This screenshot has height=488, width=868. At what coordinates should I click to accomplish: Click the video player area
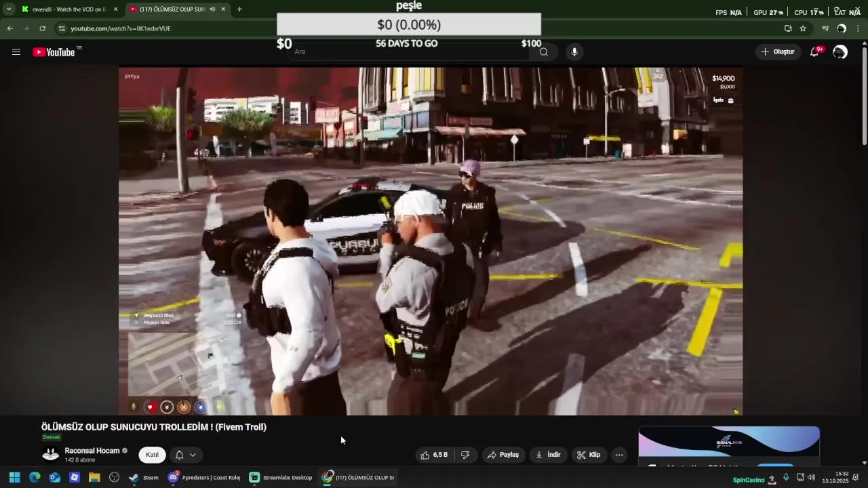(x=431, y=241)
